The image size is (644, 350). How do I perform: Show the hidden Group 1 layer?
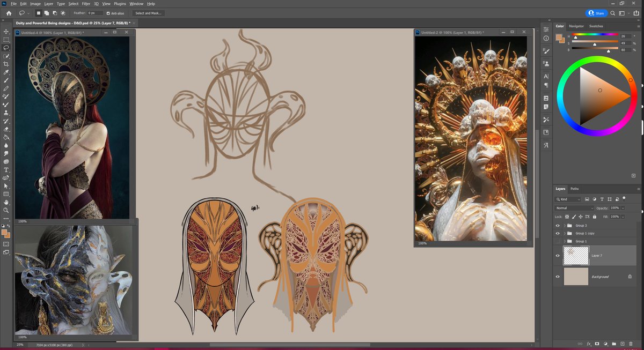click(558, 241)
